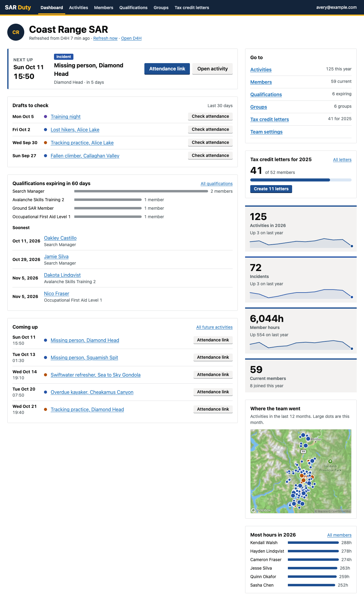364x603 pixels.
Task: Click the CR team avatar icon
Action: pyautogui.click(x=16, y=32)
